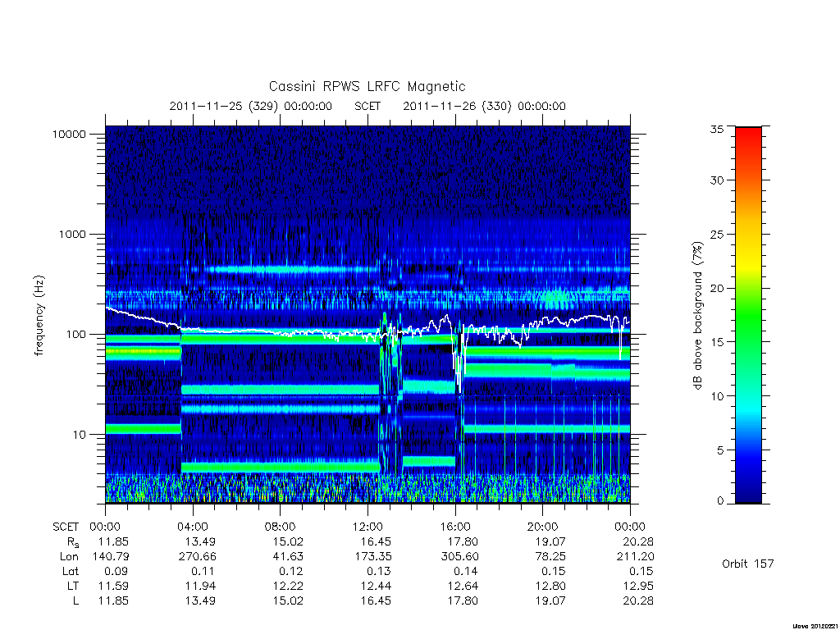Screen dimensions: 840x630
Task: Click Rs row value 11.85
Action: pos(113,541)
